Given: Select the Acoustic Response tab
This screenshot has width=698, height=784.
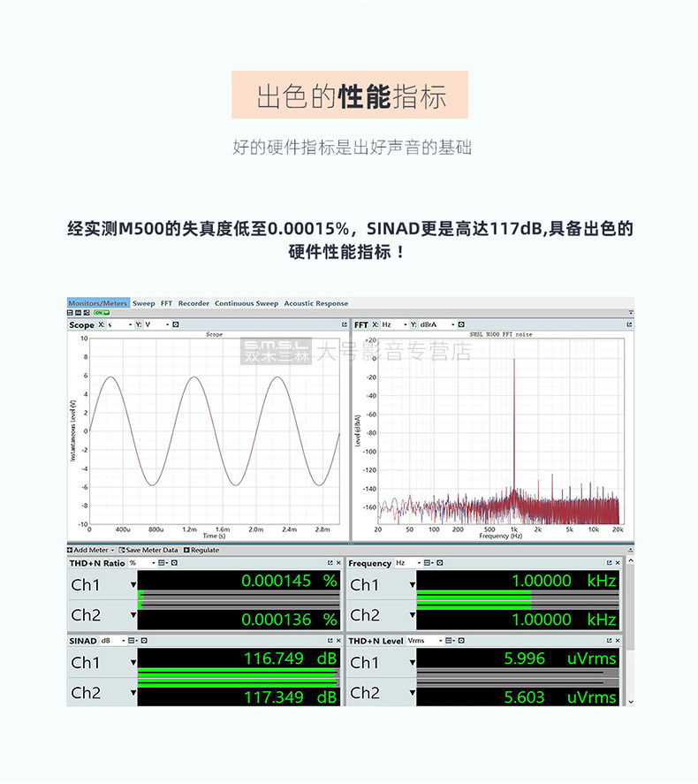Looking at the screenshot, I should click(x=315, y=303).
